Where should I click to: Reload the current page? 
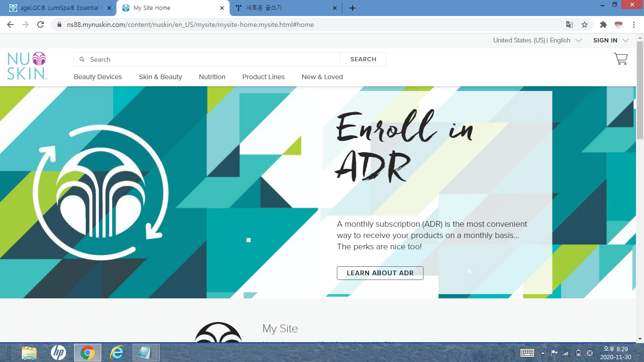pyautogui.click(x=41, y=25)
